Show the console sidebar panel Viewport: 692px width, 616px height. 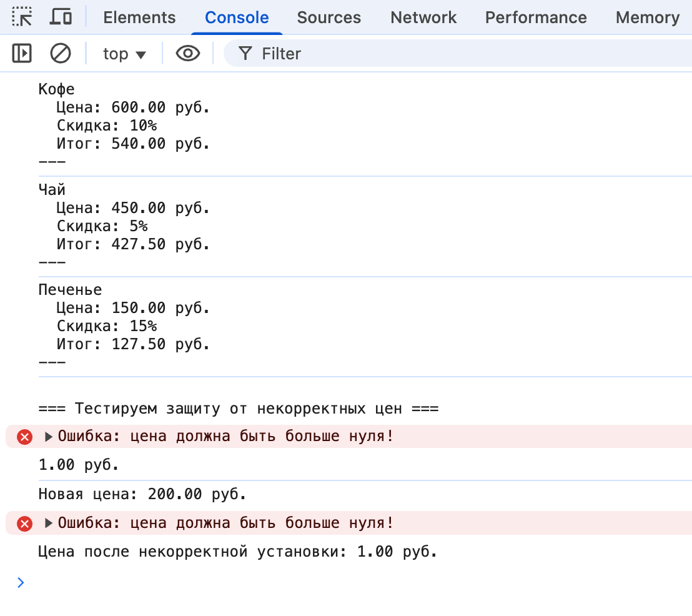[22, 54]
